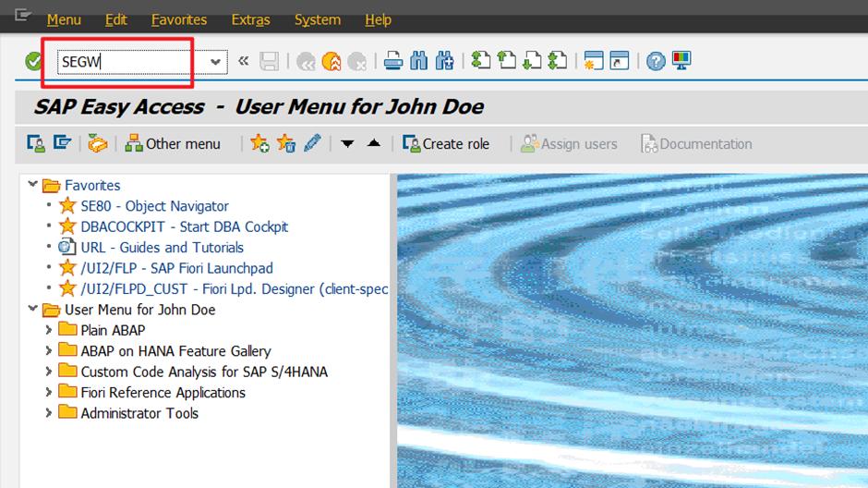Open the Extras menu
Viewport: 868px width, 488px height.
click(250, 20)
